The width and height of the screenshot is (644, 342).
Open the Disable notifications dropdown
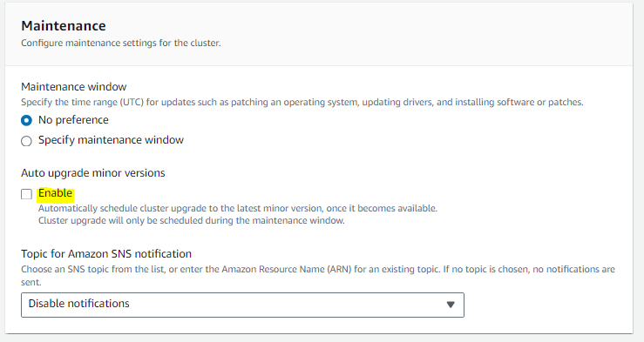pos(242,305)
